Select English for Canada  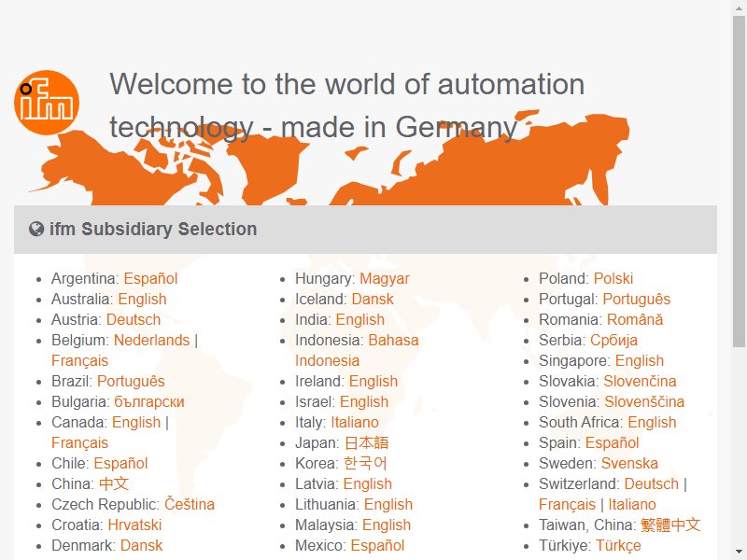point(136,422)
